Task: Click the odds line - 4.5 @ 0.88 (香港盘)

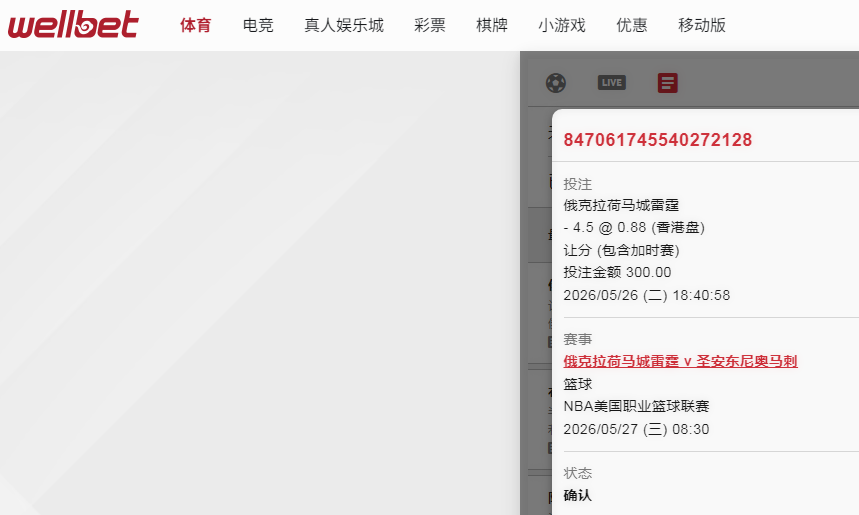Action: click(634, 227)
